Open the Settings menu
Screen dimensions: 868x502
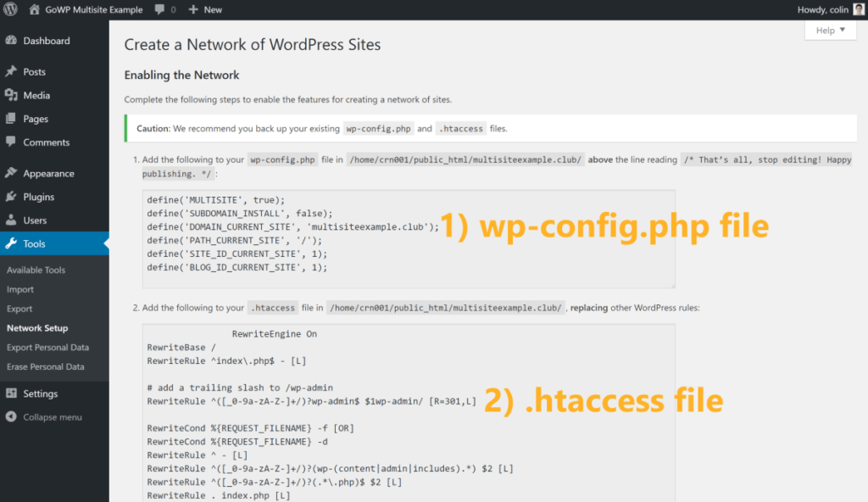click(x=41, y=393)
